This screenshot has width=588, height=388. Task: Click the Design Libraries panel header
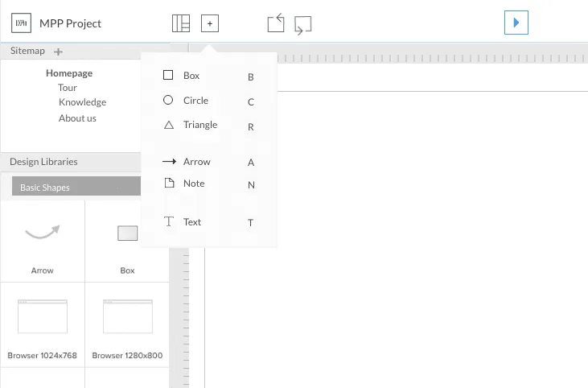[71, 162]
